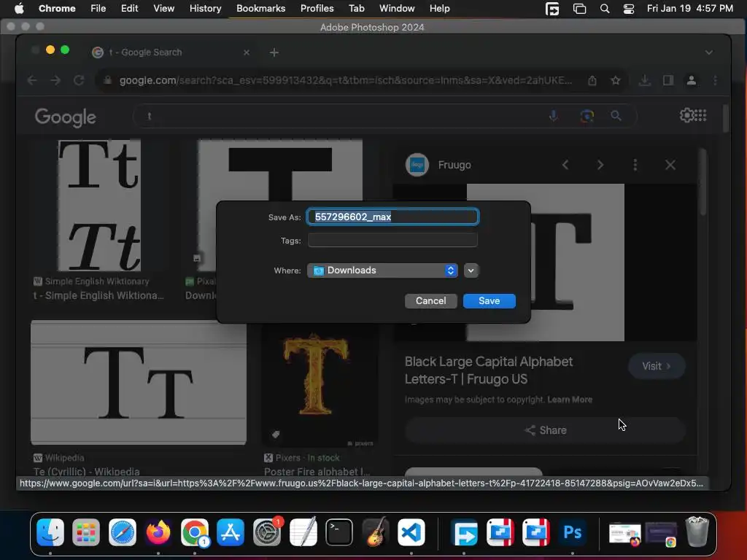Open Safari from the Dock
Image resolution: width=747 pixels, height=560 pixels.
123,532
